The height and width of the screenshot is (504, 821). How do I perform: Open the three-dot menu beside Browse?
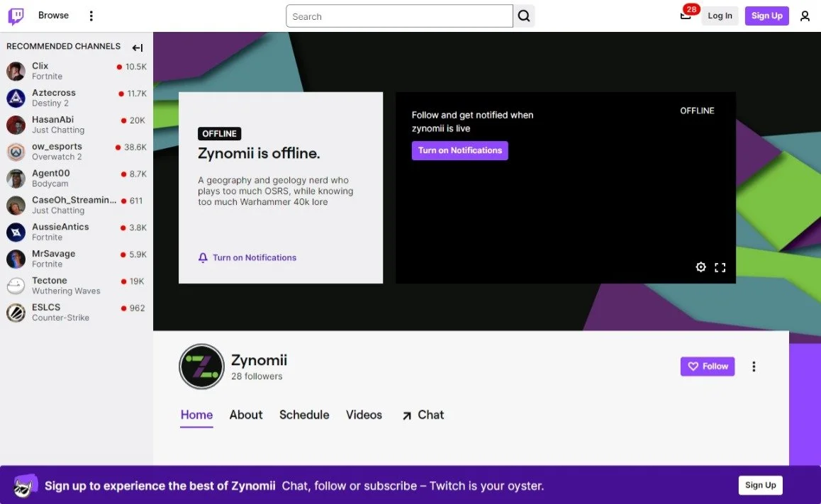click(x=91, y=16)
